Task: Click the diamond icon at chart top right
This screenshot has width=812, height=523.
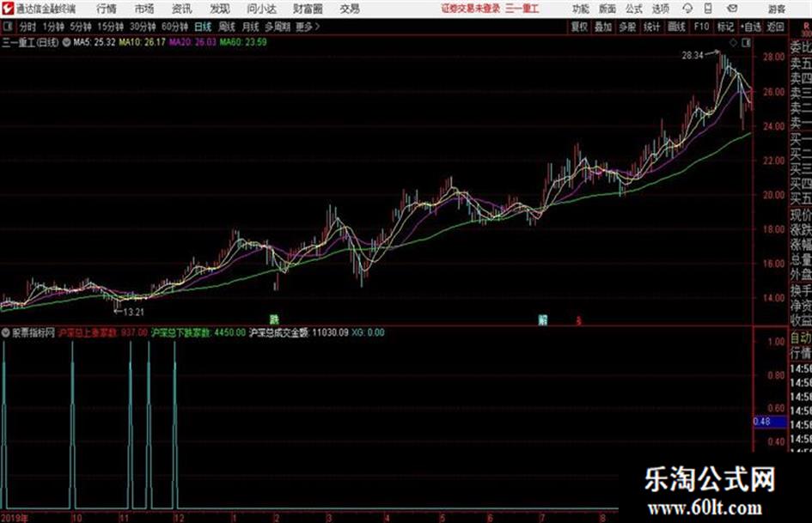Action: point(733,42)
